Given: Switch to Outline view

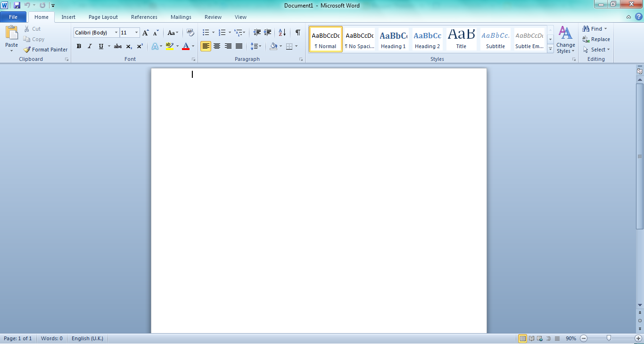Looking at the screenshot, I should point(548,338).
